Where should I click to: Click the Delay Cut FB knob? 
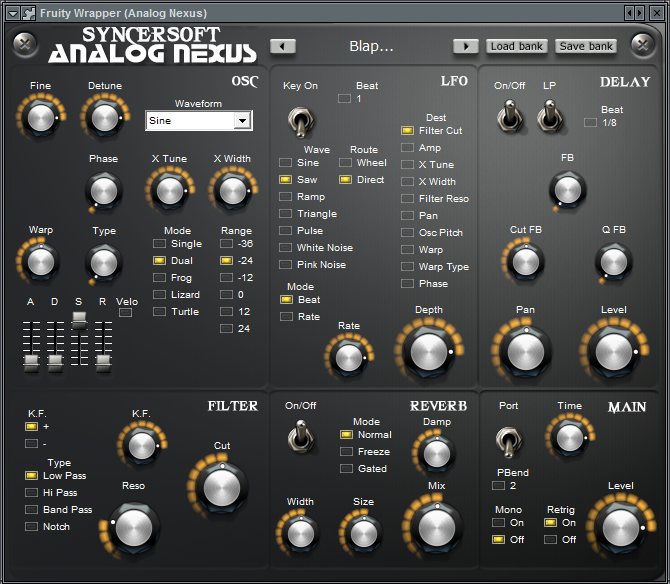526,262
